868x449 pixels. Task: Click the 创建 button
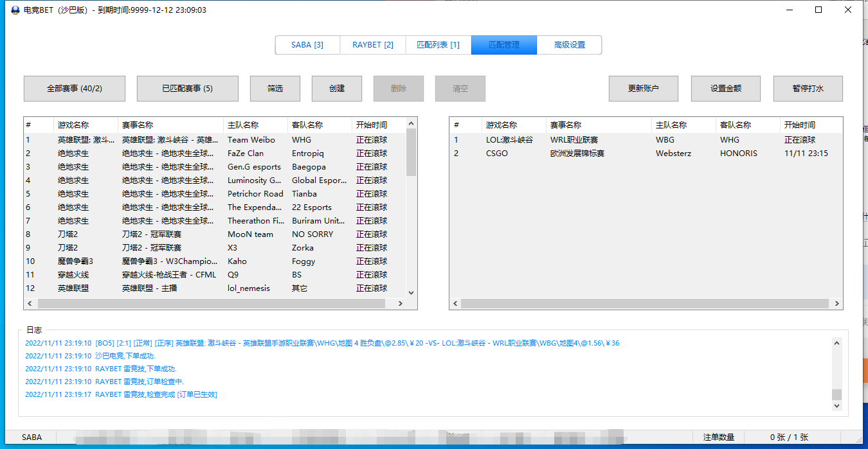tap(337, 89)
